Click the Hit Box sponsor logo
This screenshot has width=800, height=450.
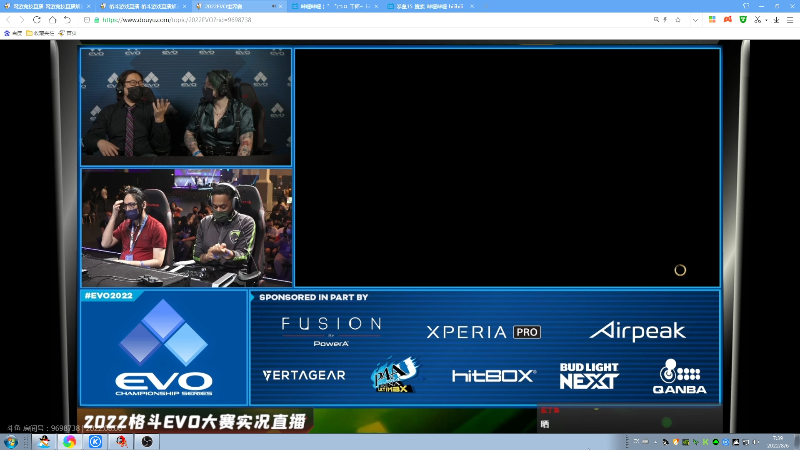(494, 376)
